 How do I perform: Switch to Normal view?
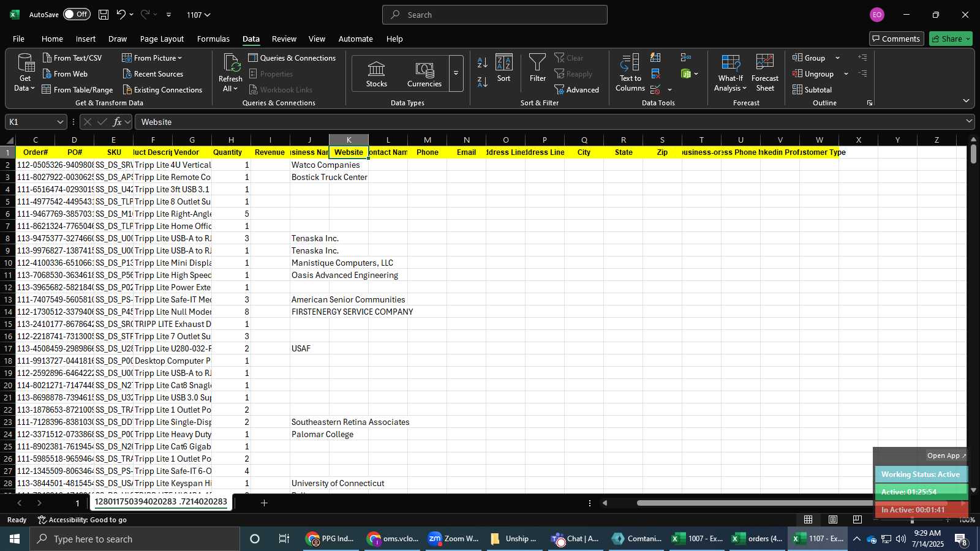point(809,519)
